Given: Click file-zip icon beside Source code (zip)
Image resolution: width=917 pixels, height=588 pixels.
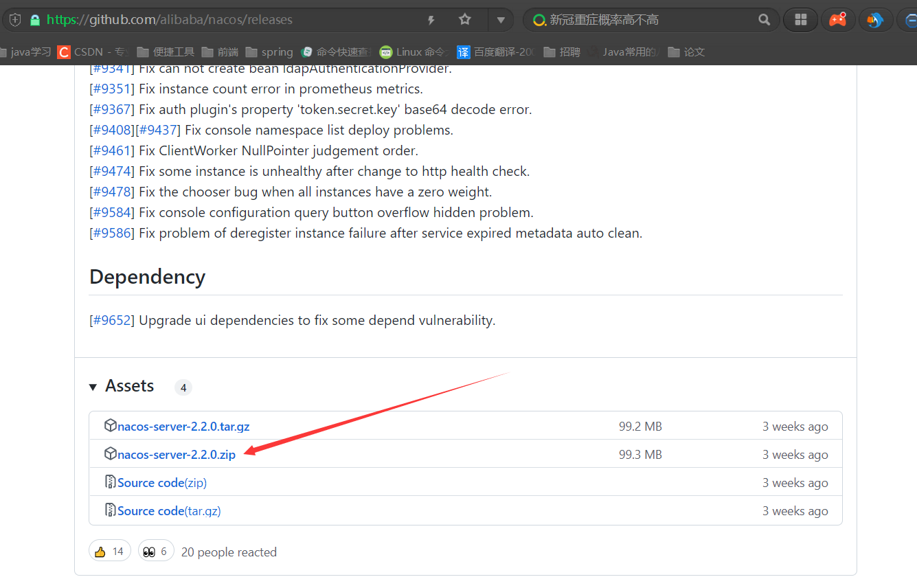Looking at the screenshot, I should [110, 482].
